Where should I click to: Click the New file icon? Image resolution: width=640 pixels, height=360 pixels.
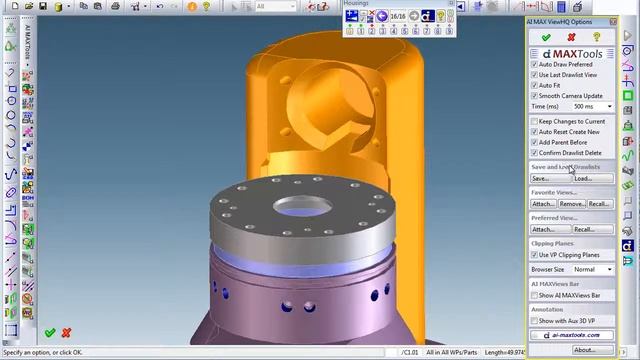point(15,6)
